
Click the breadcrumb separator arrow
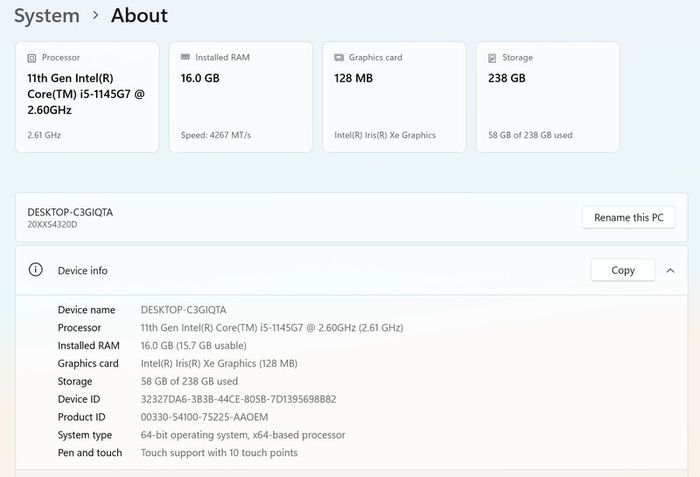(96, 15)
